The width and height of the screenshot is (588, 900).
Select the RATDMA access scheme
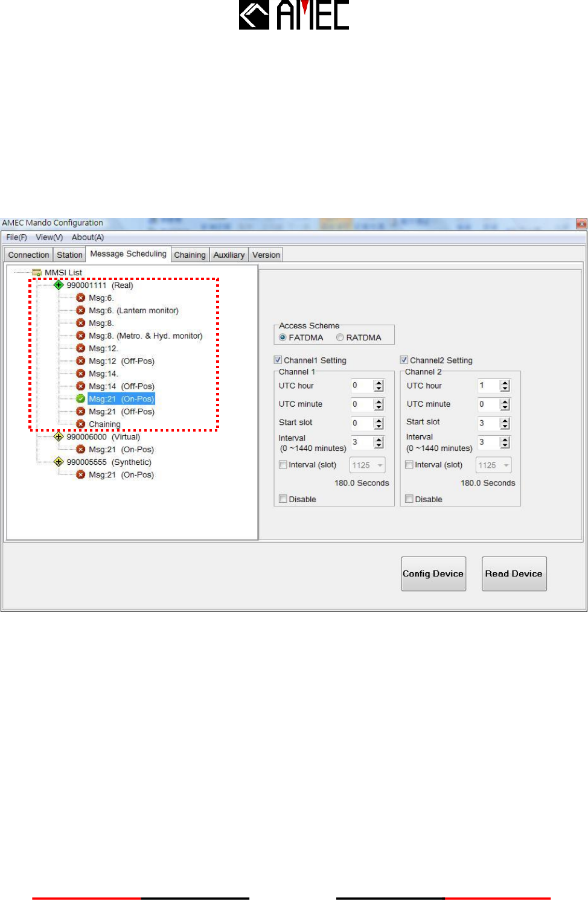pos(340,337)
